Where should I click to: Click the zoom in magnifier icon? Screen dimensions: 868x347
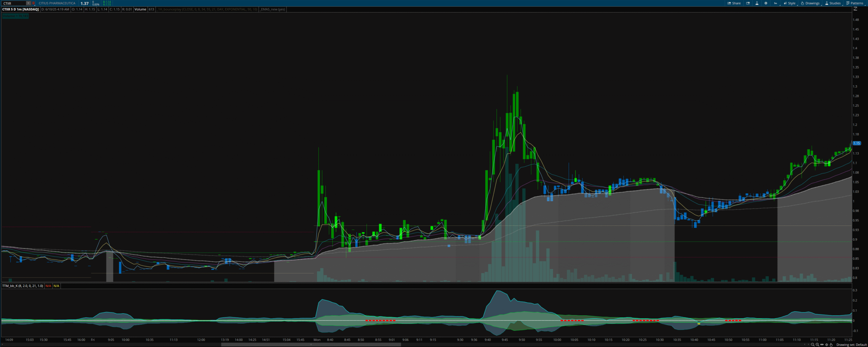click(817, 345)
